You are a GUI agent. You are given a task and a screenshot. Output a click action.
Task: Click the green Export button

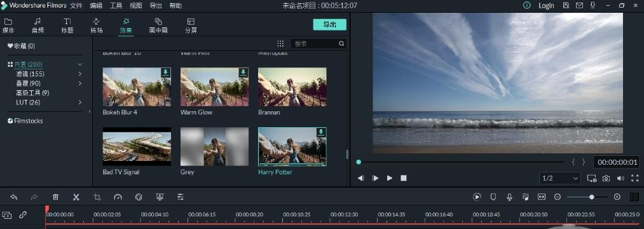(x=330, y=25)
